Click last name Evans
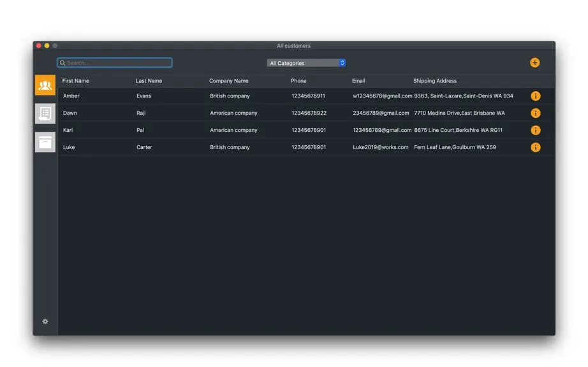Image resolution: width=588 pixels, height=367 pixels. 143,96
